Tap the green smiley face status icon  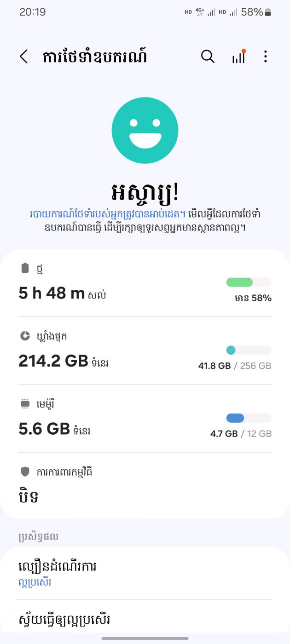click(x=145, y=130)
